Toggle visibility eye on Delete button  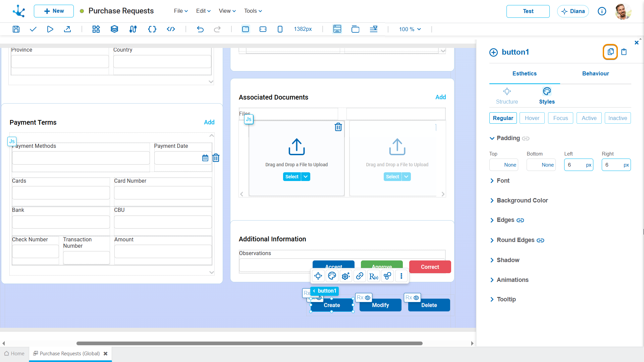[416, 298]
